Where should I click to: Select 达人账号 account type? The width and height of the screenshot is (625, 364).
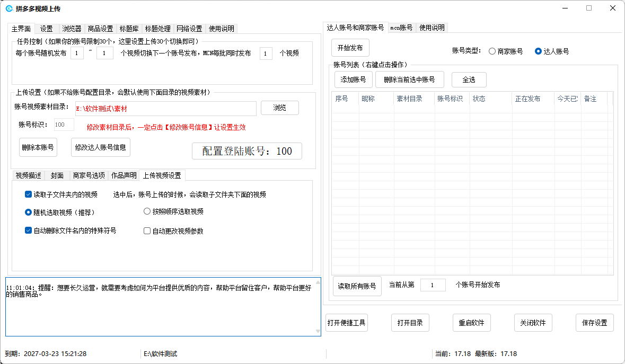tap(539, 51)
